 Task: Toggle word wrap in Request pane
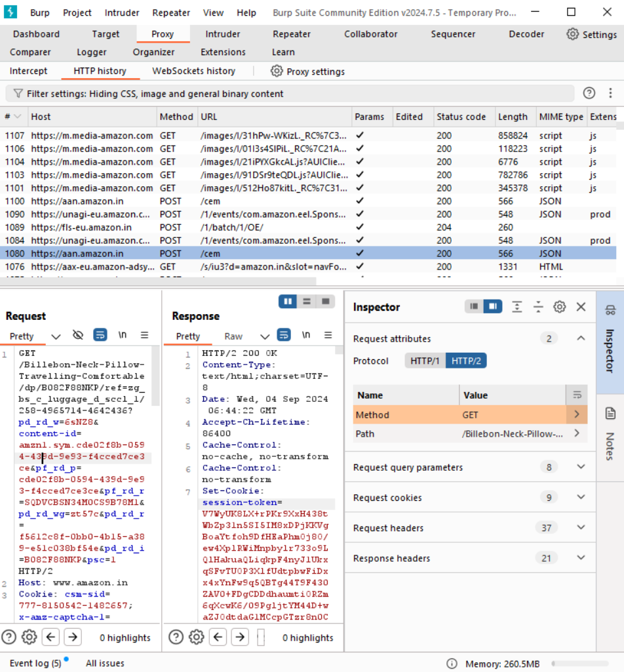[x=100, y=335]
